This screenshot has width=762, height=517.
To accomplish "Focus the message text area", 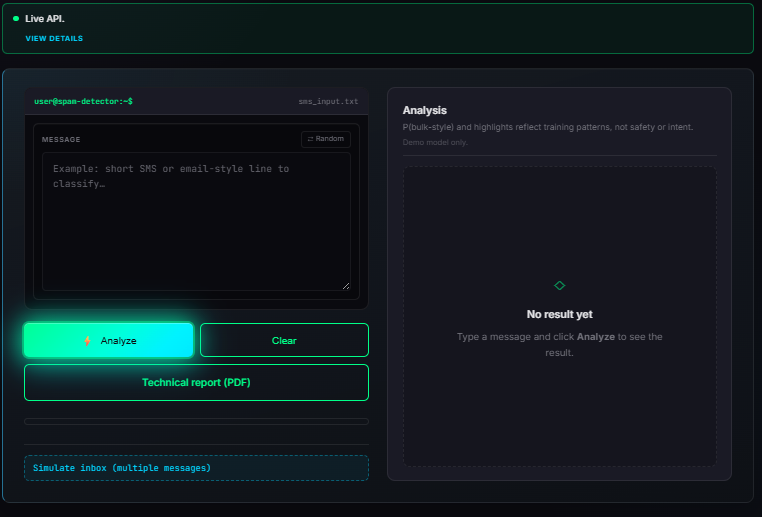I will click(x=196, y=222).
